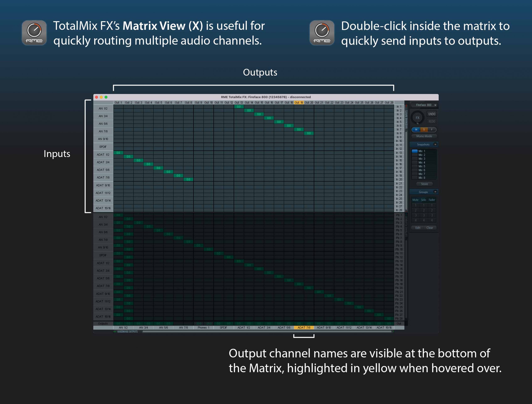This screenshot has height=404, width=532.
Task: Click the Store snapshot button
Action: (x=424, y=184)
